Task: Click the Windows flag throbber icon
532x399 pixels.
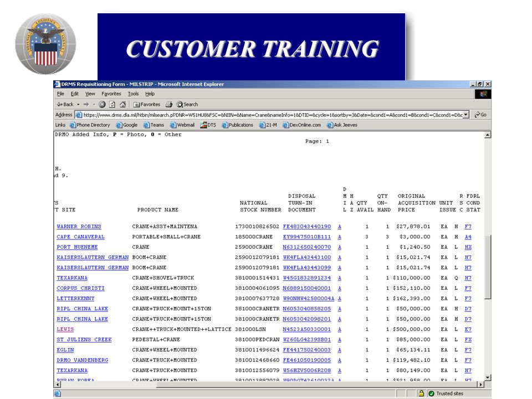Action: coord(483,94)
